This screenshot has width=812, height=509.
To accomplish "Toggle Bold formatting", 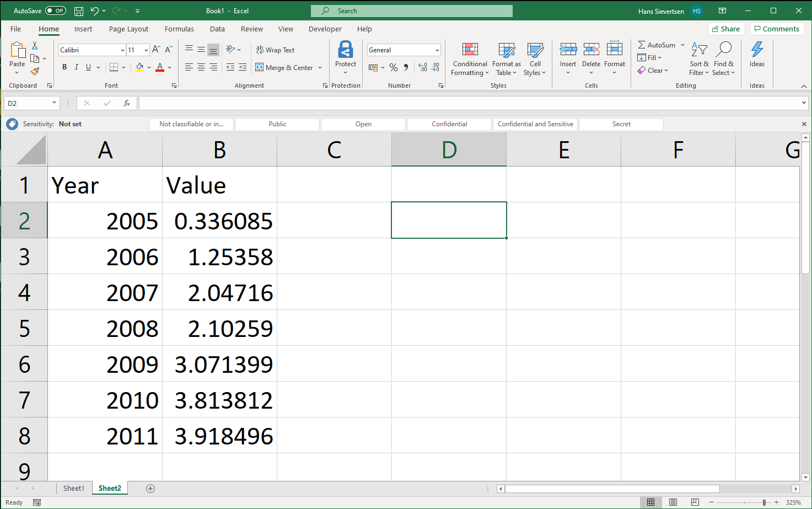I will point(64,67).
